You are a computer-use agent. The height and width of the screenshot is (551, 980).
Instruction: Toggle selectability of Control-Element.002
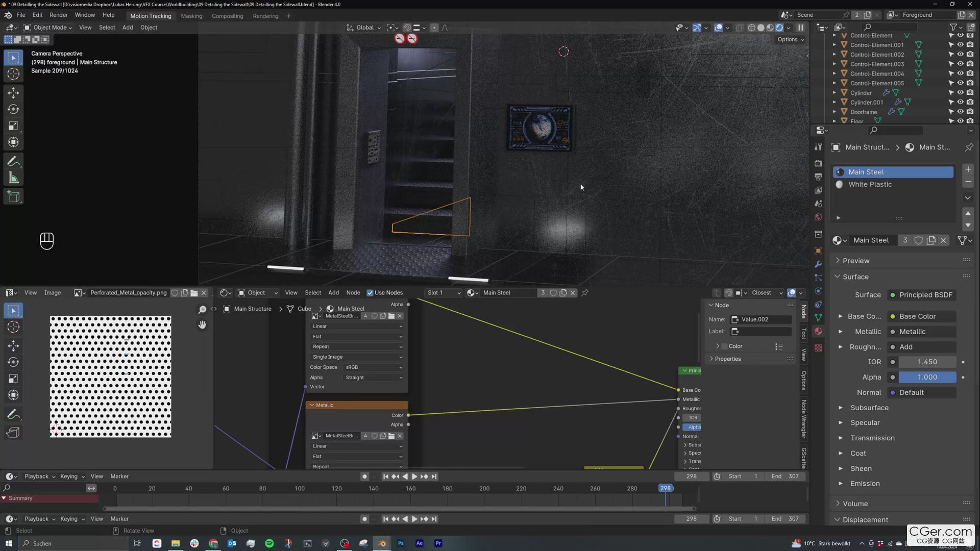coord(951,54)
